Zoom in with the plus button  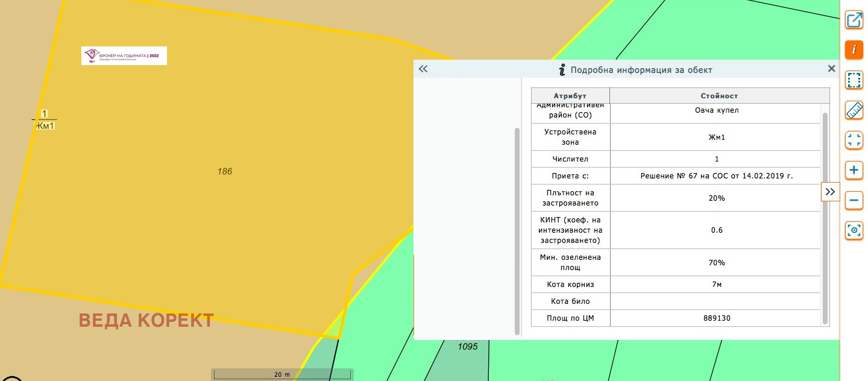pos(854,171)
